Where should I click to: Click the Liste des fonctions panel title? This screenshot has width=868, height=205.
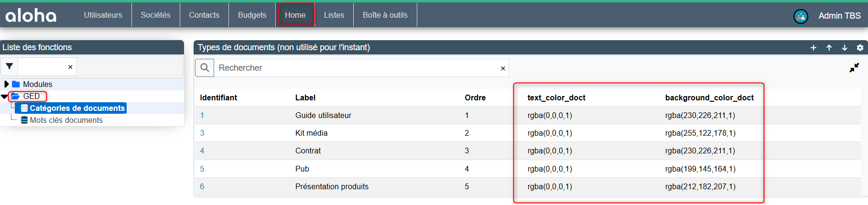[37, 47]
